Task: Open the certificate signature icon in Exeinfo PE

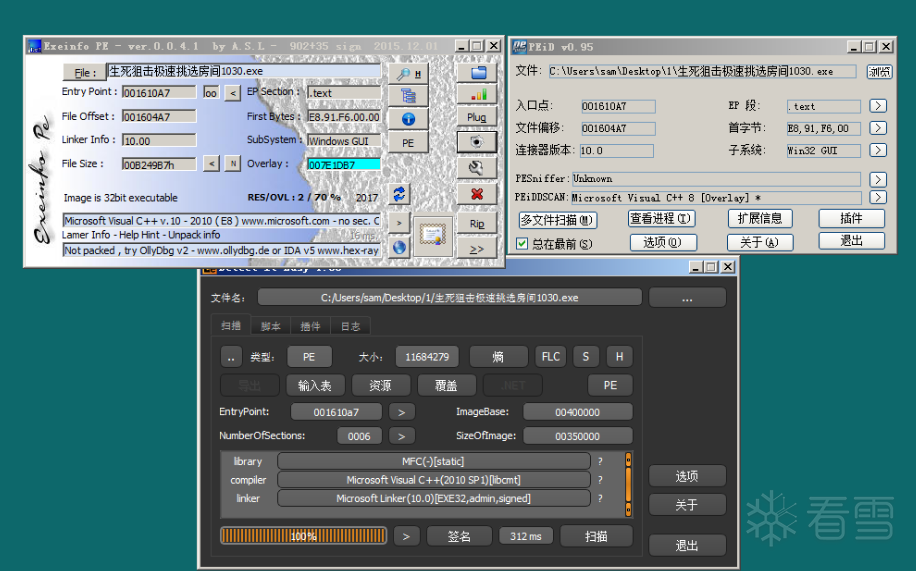Action: coord(433,236)
